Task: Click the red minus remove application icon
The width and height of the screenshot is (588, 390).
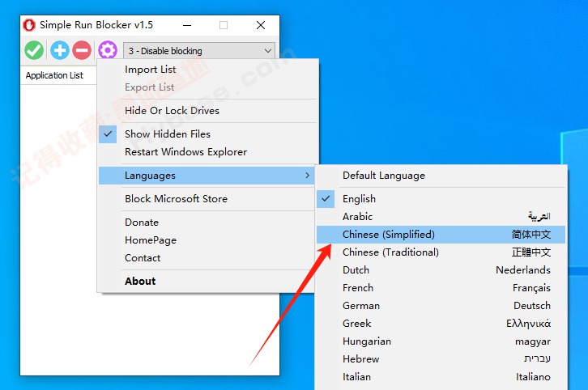Action: 82,50
